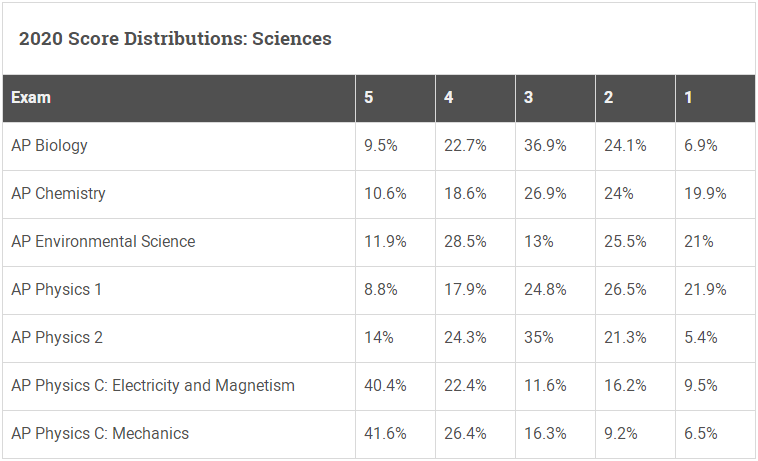This screenshot has width=758, height=461.
Task: Select the AP Physics 1 row label
Action: point(57,290)
